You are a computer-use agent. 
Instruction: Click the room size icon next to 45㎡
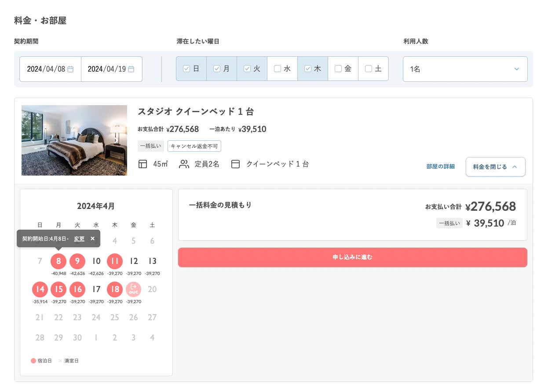click(x=142, y=164)
